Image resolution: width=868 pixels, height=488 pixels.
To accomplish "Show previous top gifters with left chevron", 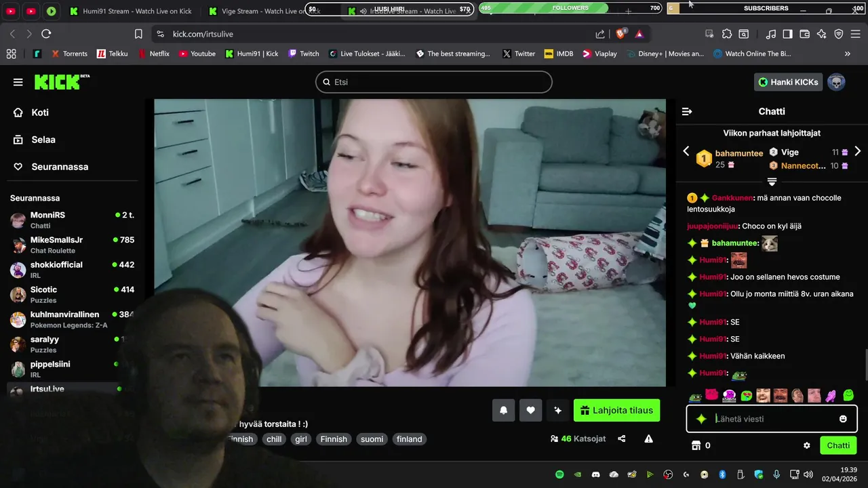I will click(686, 151).
